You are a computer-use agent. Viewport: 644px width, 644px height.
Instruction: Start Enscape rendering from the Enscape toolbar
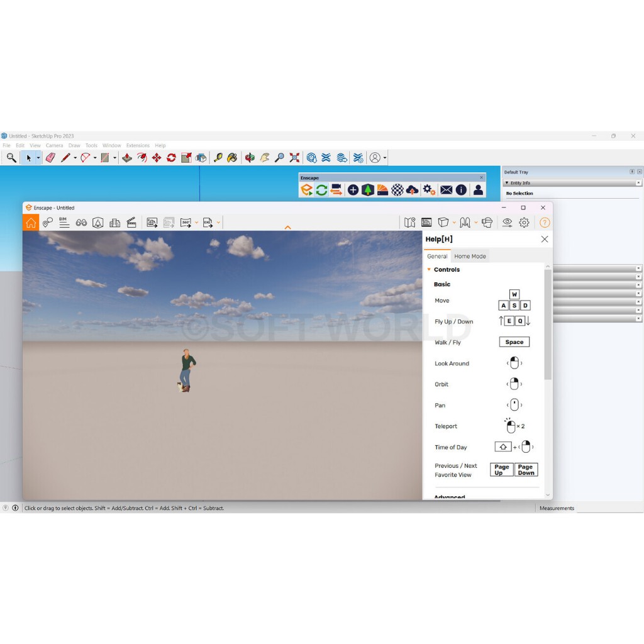[306, 190]
